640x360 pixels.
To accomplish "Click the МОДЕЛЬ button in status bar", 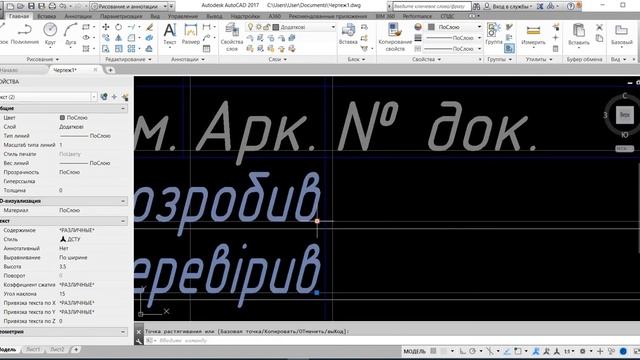I will click(415, 351).
